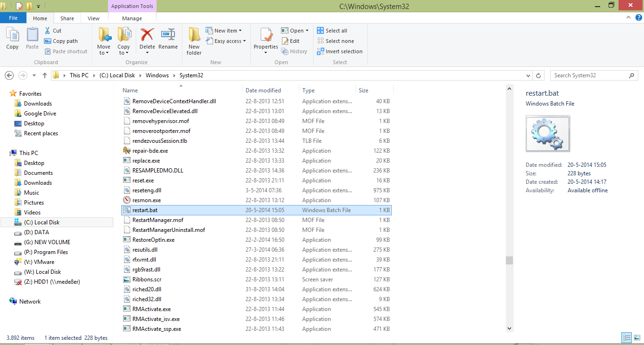Screen dimensions: 644x345
Task: Switch to the Share ribbon tab
Action: 67,18
